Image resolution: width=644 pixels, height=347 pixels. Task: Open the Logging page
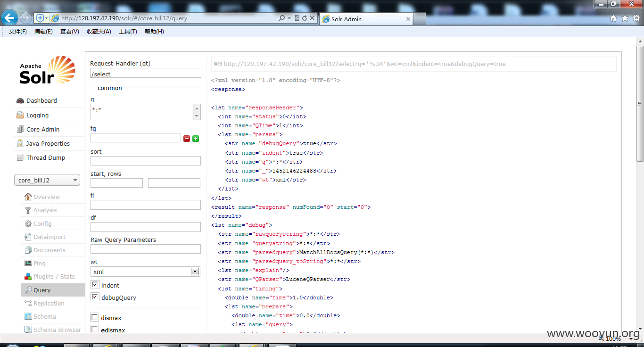33,115
